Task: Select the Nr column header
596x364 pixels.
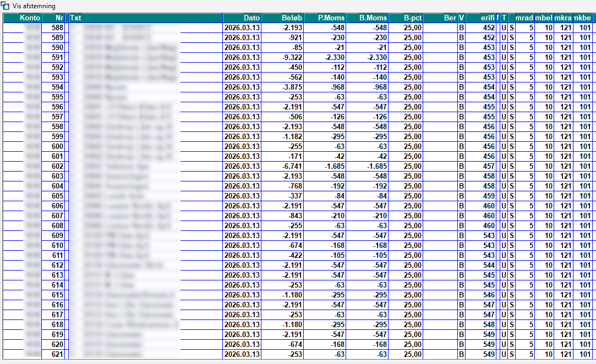Action: [x=53, y=18]
